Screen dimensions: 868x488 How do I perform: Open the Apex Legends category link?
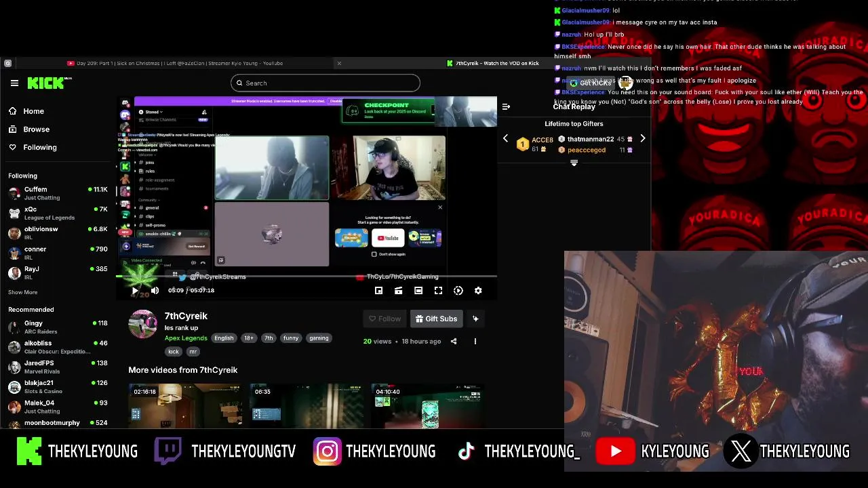pos(186,338)
